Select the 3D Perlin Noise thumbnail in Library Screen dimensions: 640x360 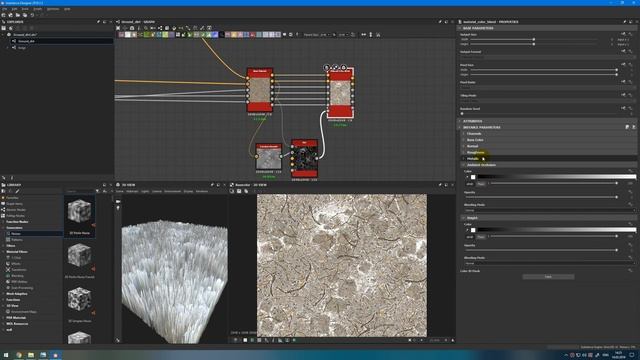tap(79, 216)
